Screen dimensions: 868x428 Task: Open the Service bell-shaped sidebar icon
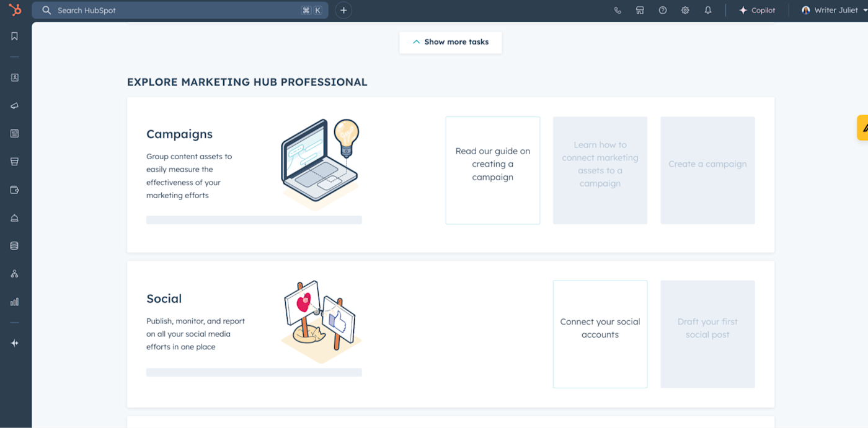[x=15, y=218]
